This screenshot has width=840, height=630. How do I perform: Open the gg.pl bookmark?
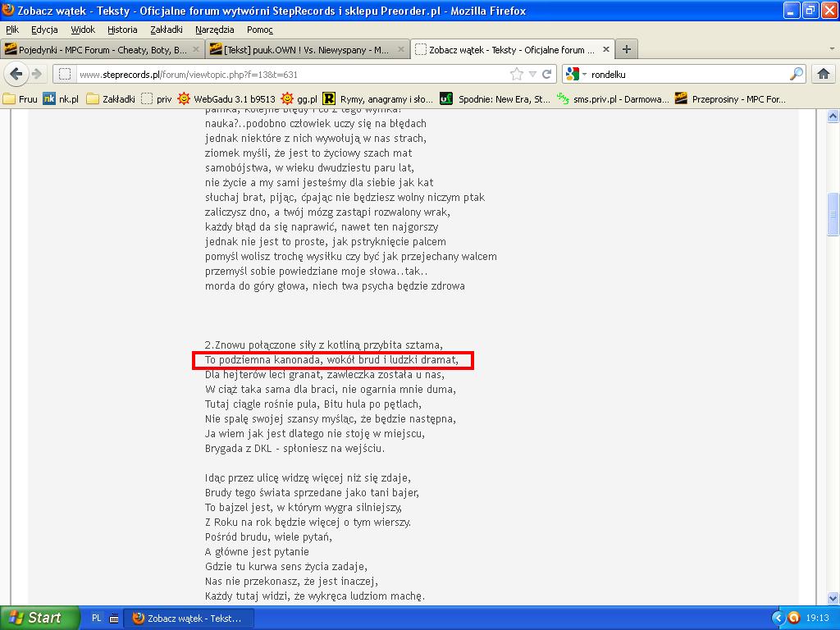(299, 98)
